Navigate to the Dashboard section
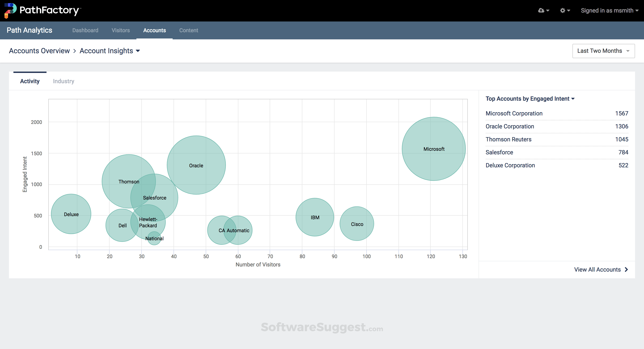 [x=85, y=30]
